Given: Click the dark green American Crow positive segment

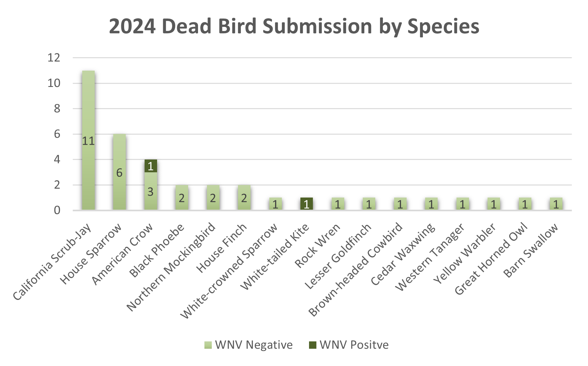Looking at the screenshot, I should point(151,166).
